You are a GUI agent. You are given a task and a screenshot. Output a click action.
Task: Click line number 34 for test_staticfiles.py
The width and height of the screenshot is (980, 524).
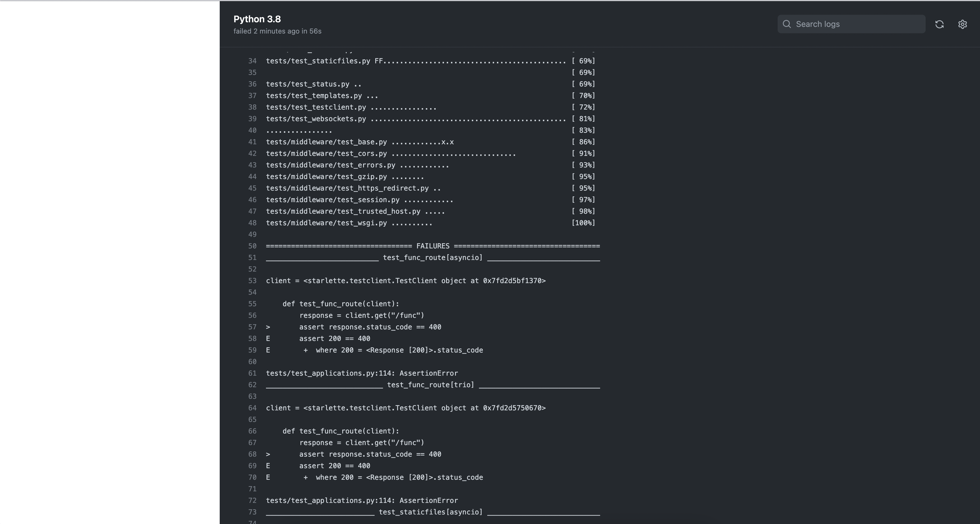tap(252, 61)
